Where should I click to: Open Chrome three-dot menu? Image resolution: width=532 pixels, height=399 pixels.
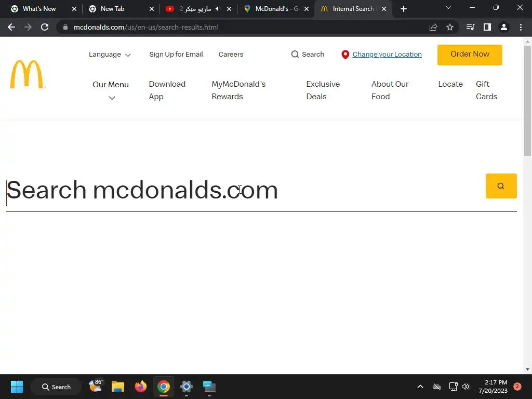click(521, 27)
